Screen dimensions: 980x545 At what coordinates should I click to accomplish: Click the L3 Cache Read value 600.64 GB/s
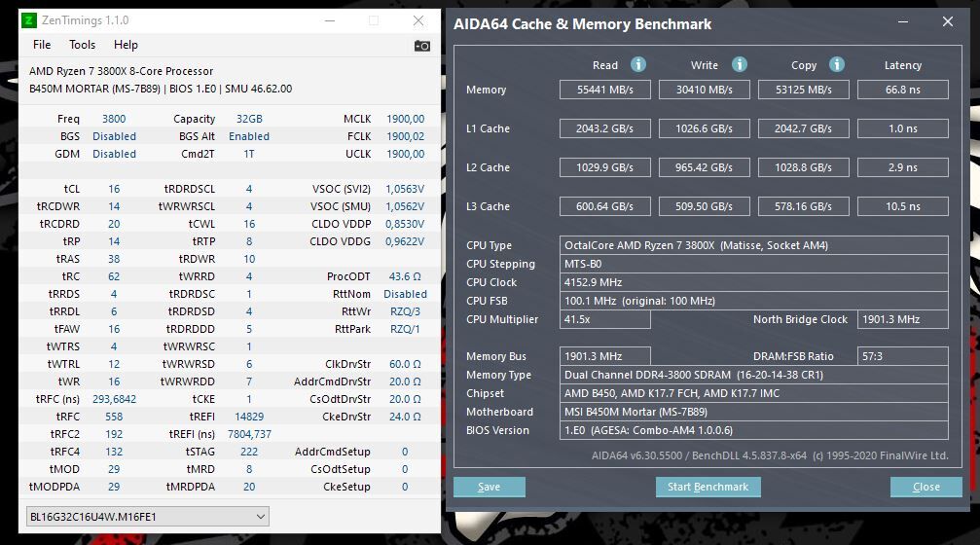coord(605,206)
